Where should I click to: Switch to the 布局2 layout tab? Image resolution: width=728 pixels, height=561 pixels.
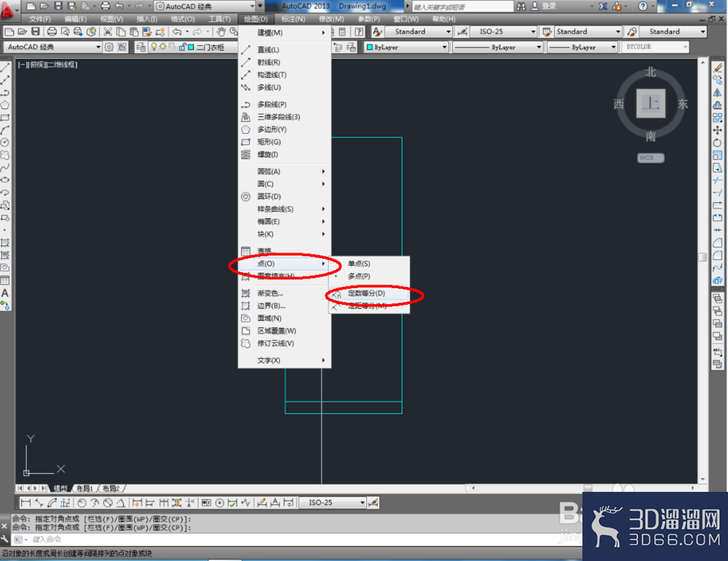coord(111,489)
